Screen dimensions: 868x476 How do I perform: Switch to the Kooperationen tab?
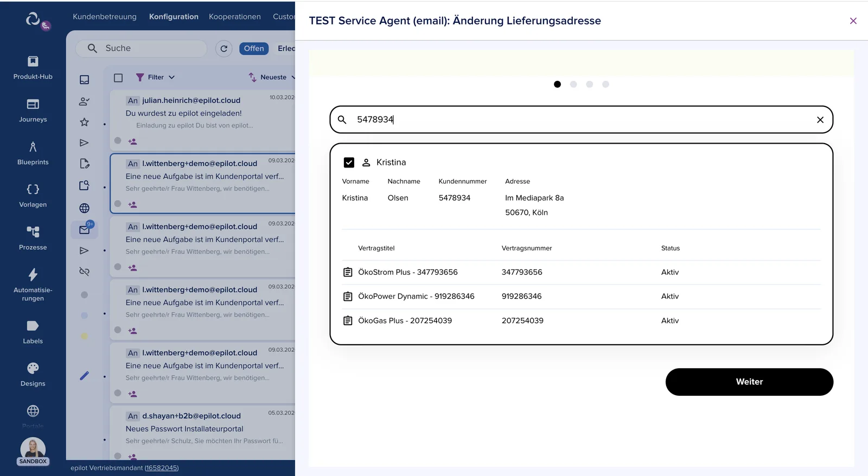[234, 17]
